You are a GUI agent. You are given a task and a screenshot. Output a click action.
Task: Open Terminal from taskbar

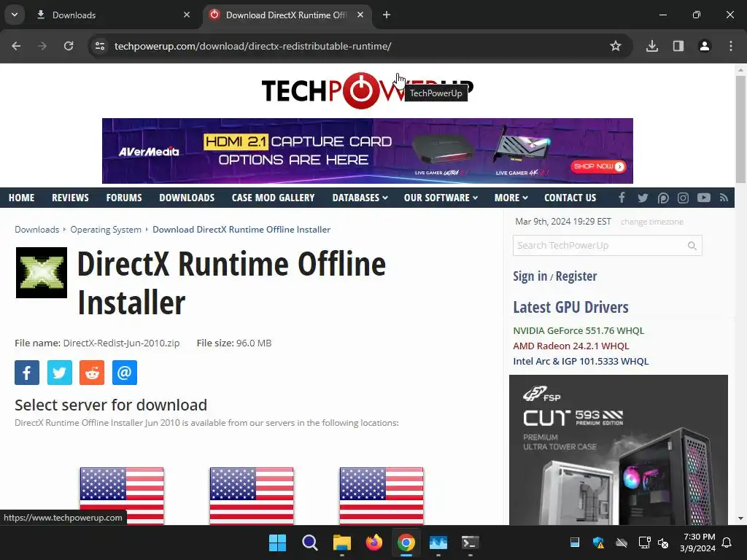pyautogui.click(x=471, y=542)
